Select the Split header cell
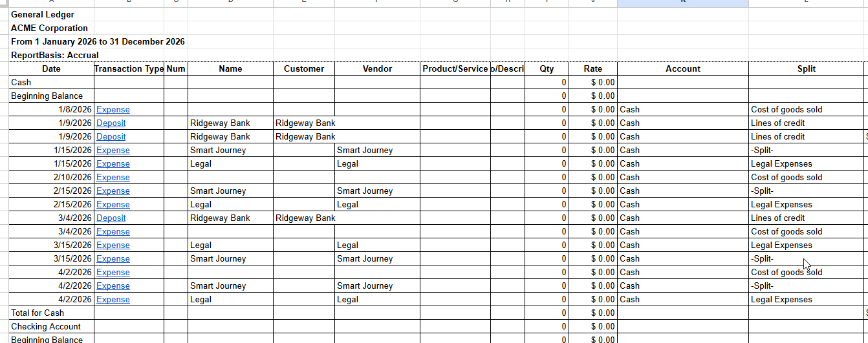868x343 pixels. 807,68
